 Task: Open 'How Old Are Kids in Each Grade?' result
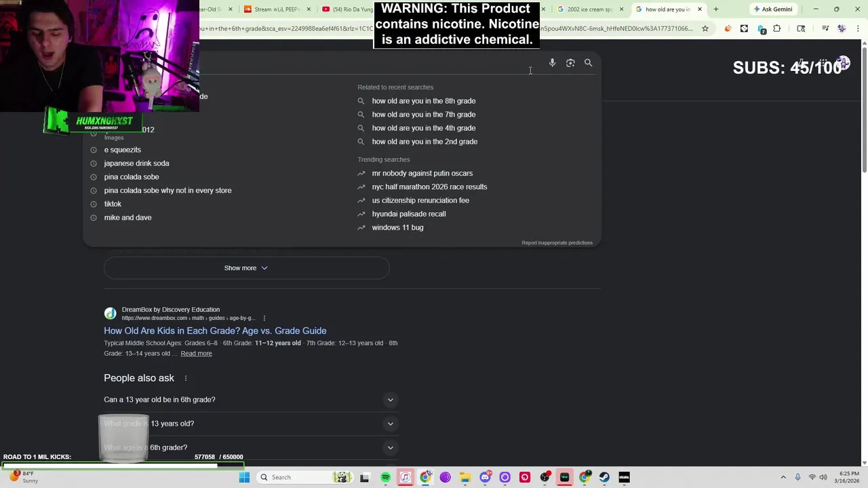pos(215,331)
